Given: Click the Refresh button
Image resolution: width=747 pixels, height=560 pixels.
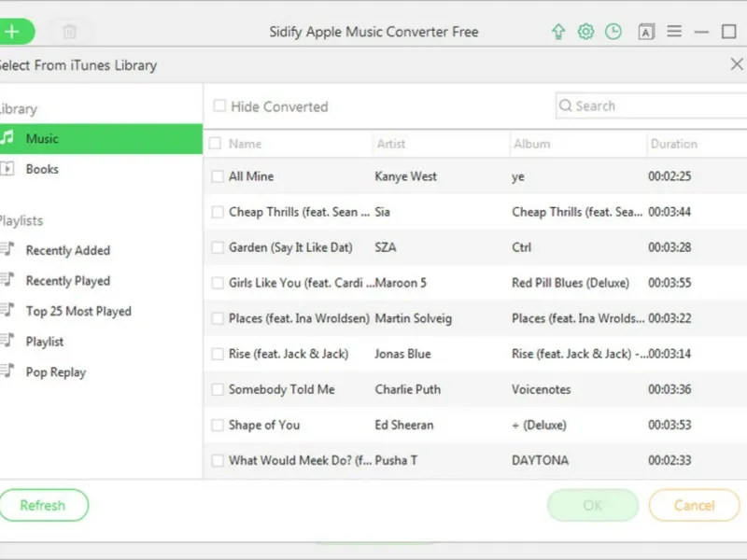Looking at the screenshot, I should pyautogui.click(x=43, y=505).
